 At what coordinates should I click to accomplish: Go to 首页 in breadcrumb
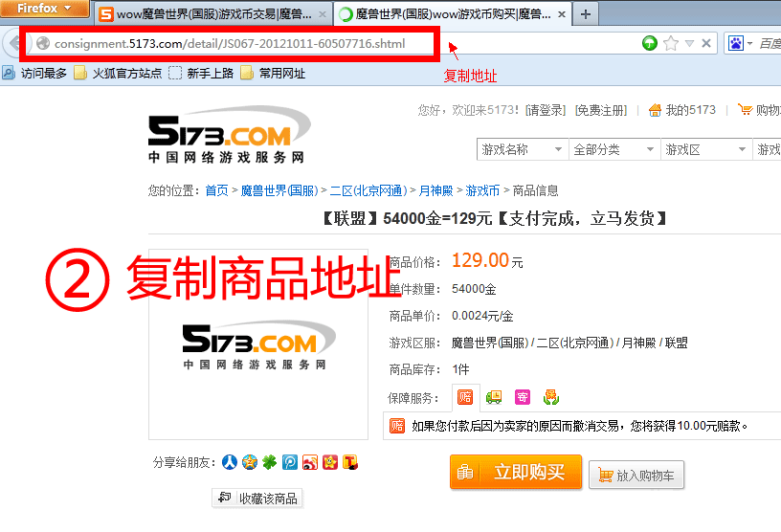click(216, 190)
